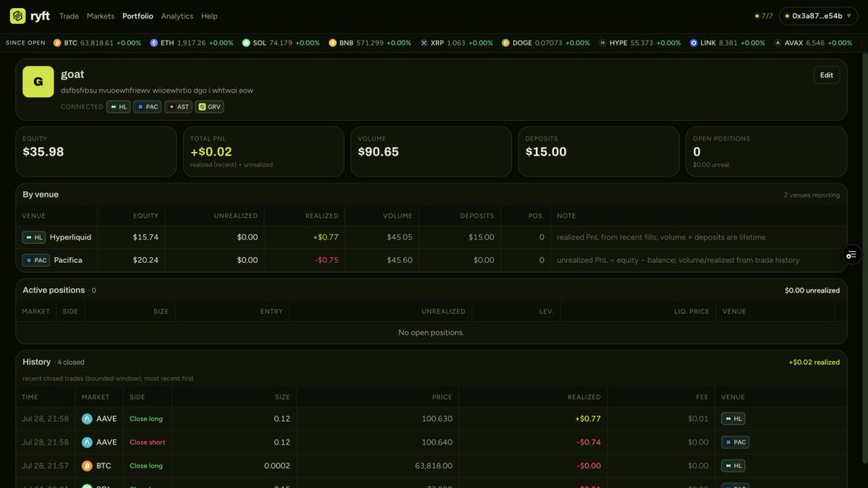Click Hyperliquid realized +$0.77 value
The image size is (868, 488).
coord(325,237)
